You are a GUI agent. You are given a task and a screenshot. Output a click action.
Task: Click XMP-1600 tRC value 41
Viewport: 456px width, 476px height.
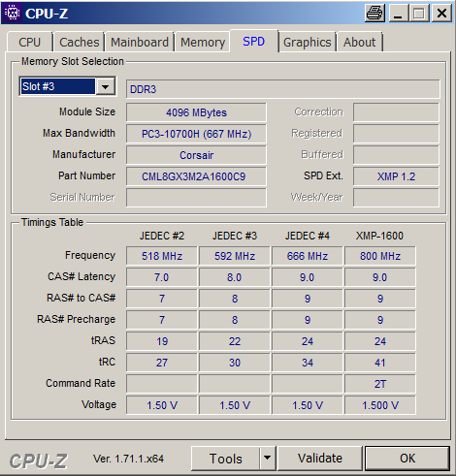point(380,363)
